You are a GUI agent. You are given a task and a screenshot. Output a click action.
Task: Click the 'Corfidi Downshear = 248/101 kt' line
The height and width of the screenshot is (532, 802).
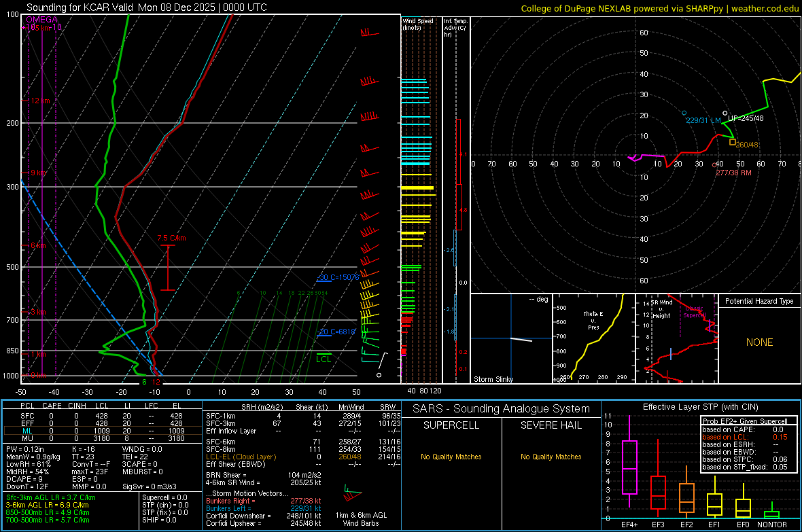click(264, 516)
